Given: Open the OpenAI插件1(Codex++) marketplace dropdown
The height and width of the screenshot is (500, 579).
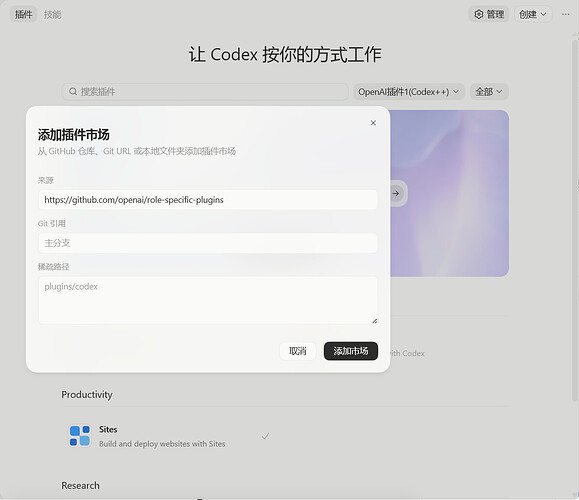Looking at the screenshot, I should pyautogui.click(x=408, y=92).
